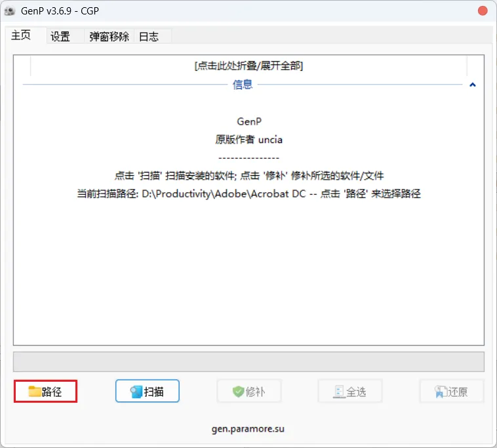
Task: Click the 原版作者 uncia text
Action: pyautogui.click(x=248, y=140)
